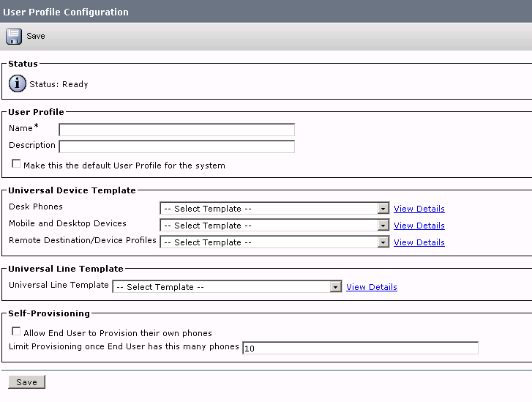
Task: Click View Details for Remote Destination/Device Profiles
Action: pyautogui.click(x=419, y=242)
